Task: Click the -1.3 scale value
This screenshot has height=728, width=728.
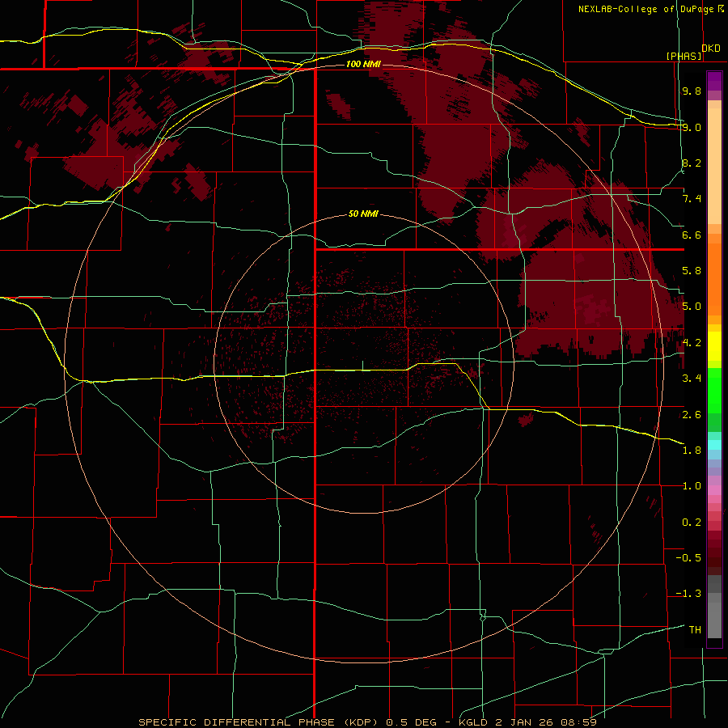Action: (x=688, y=594)
